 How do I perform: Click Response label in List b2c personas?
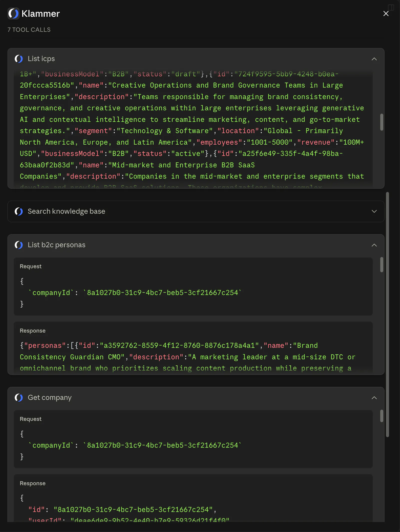pos(32,331)
